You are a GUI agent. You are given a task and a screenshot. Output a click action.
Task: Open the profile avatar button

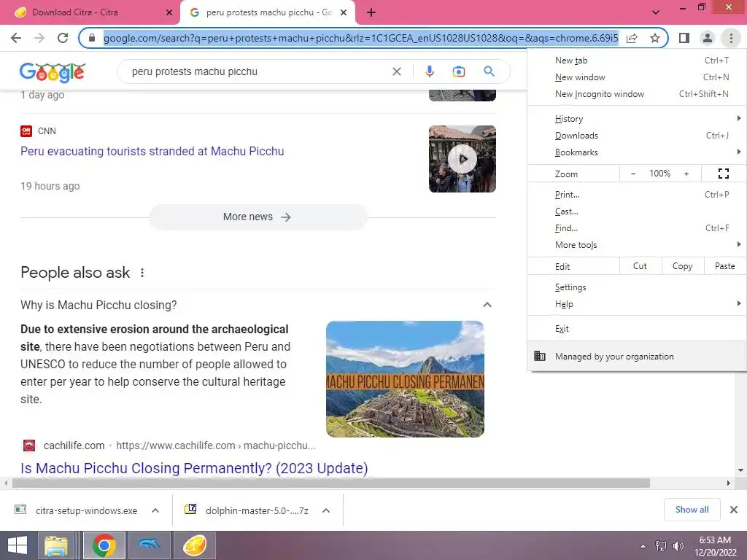(x=708, y=38)
